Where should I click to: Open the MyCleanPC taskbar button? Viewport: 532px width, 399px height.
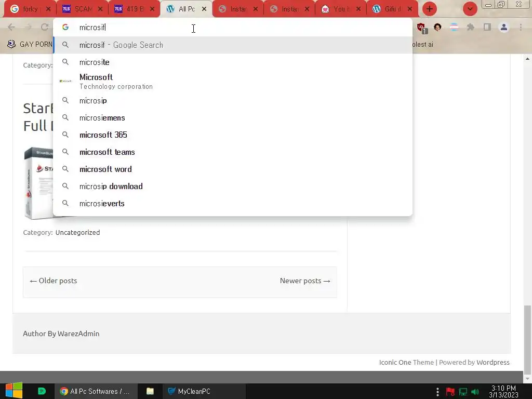pyautogui.click(x=204, y=391)
